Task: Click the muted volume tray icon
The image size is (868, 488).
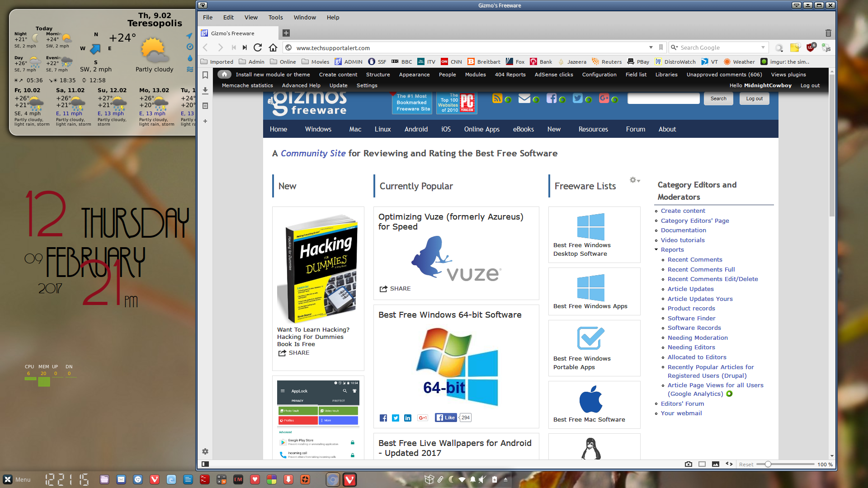Action: [483, 479]
